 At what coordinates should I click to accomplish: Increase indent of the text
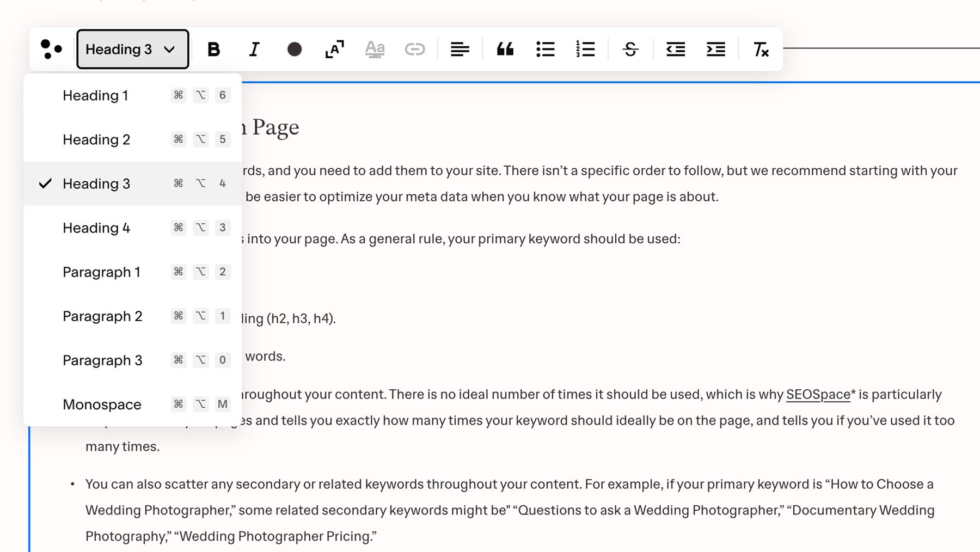coord(715,50)
